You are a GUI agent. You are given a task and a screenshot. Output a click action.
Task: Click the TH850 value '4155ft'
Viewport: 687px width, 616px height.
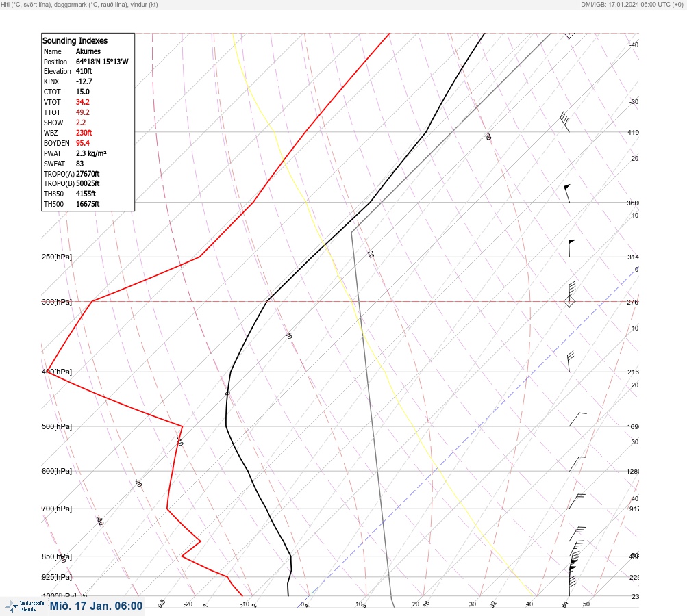[x=86, y=194]
